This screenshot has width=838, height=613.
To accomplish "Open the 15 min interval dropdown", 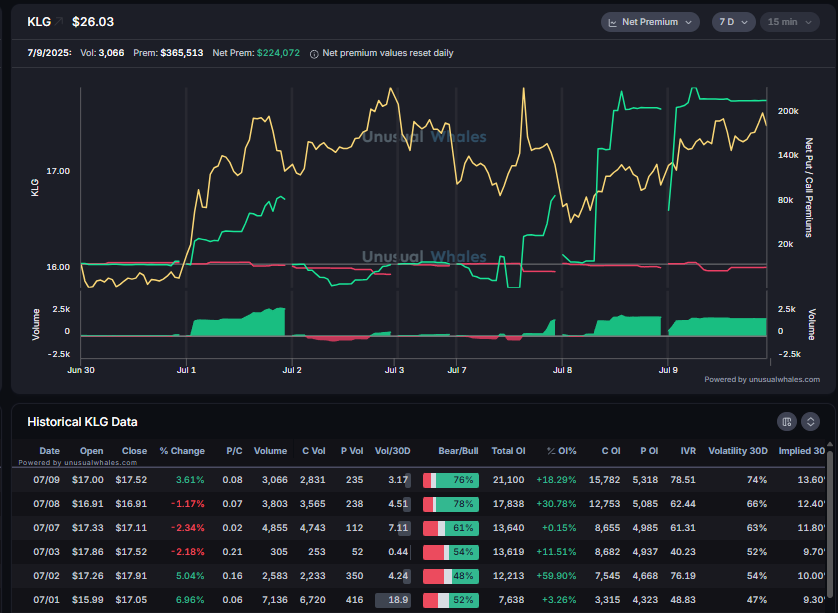I will pyautogui.click(x=789, y=22).
